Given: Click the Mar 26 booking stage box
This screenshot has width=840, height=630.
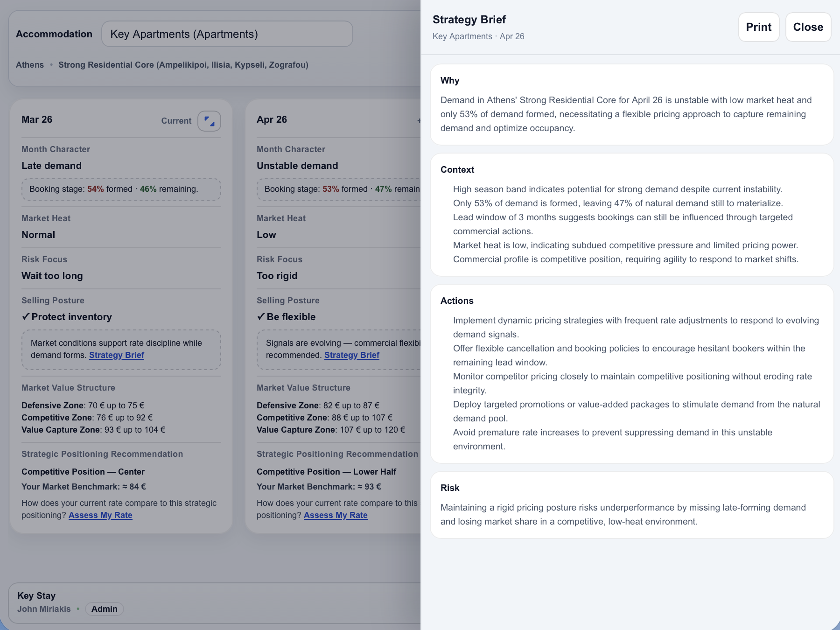Looking at the screenshot, I should click(x=121, y=189).
